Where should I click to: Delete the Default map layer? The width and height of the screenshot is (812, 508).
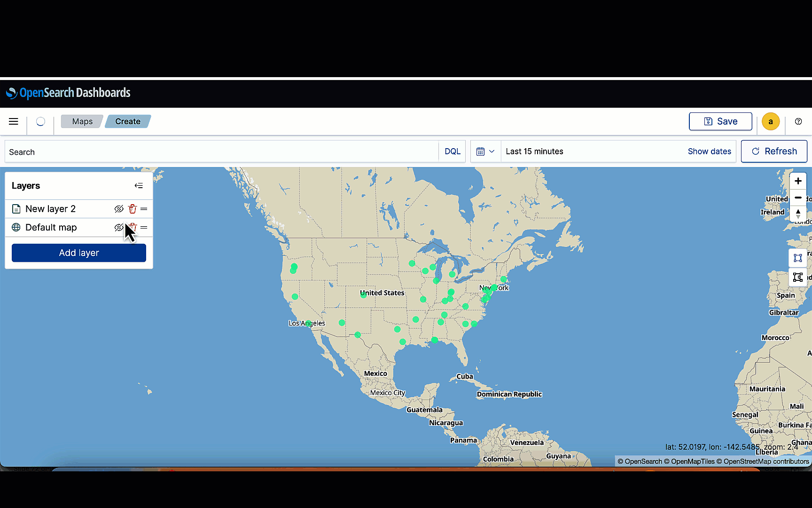[x=133, y=227]
